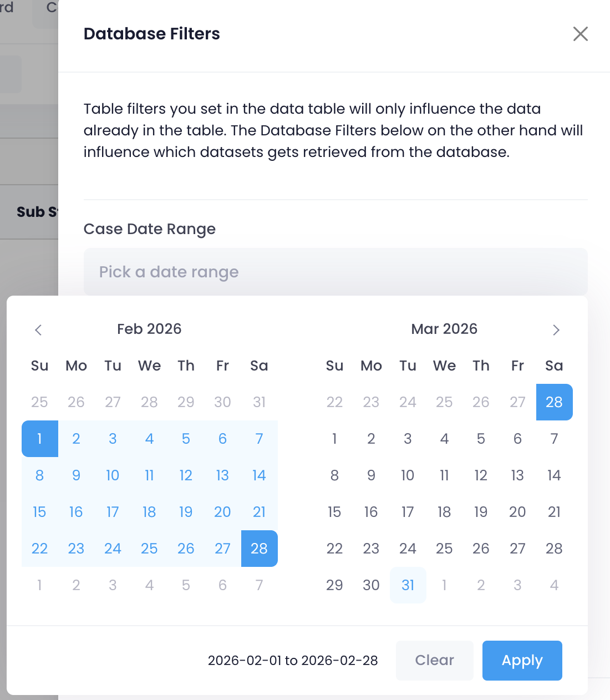Screen dimensions: 610x700
Task: Select highlighted 28 in the March grid's top row
Action: (x=554, y=402)
